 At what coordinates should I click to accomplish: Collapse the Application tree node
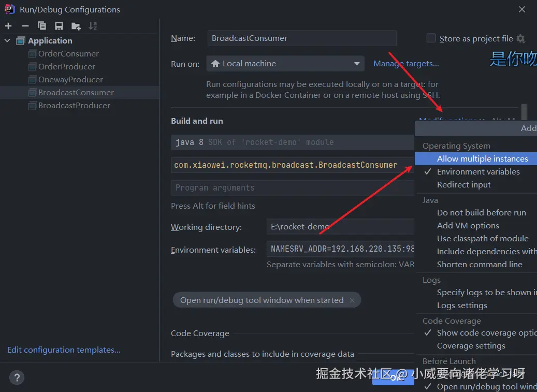(x=7, y=41)
